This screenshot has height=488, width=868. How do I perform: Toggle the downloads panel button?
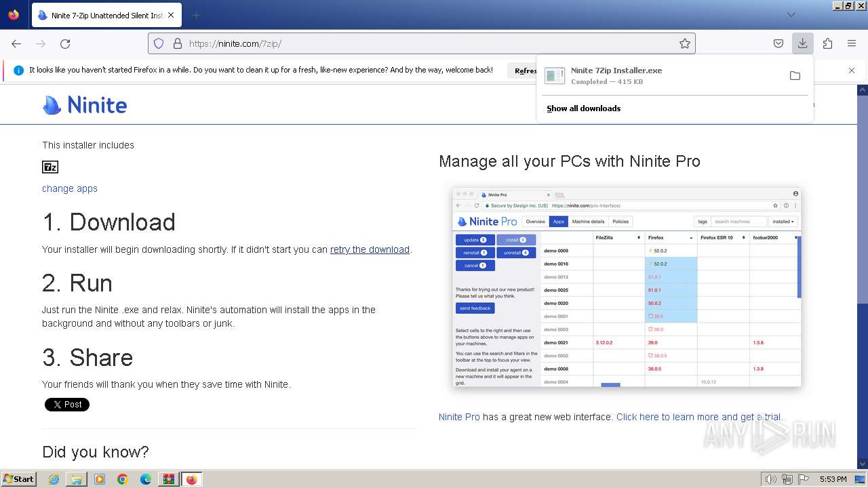[802, 43]
